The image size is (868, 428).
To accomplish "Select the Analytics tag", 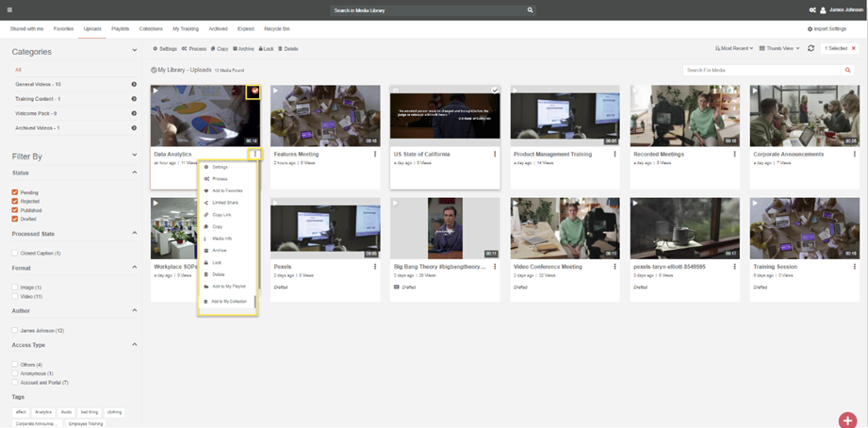I will pyautogui.click(x=43, y=412).
